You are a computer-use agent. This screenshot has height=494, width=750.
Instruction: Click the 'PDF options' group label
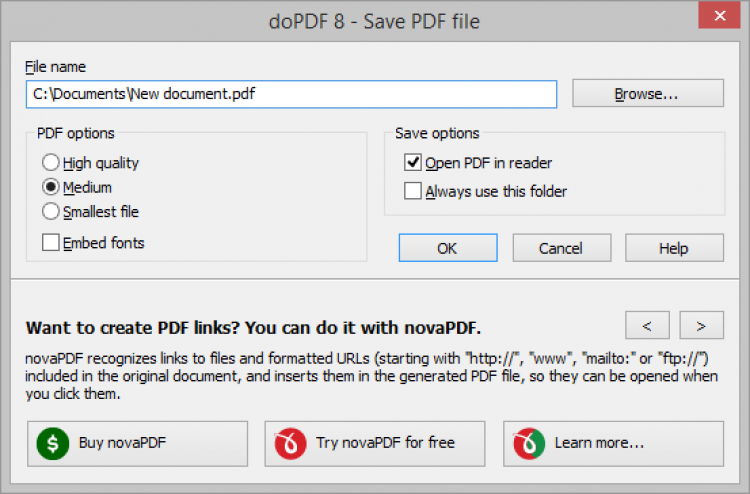tap(76, 133)
